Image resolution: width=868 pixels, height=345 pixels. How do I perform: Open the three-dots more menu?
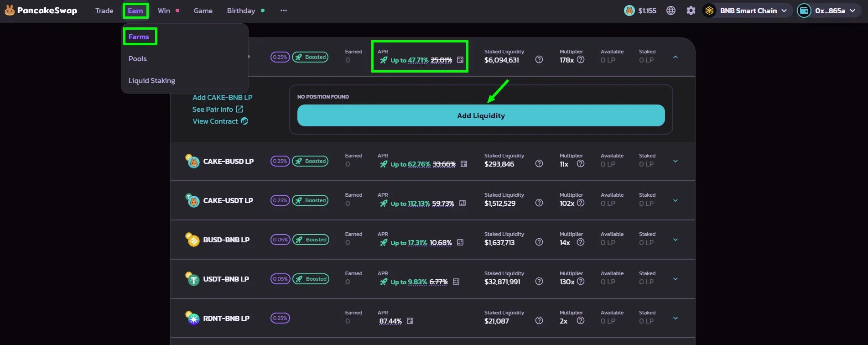coord(284,10)
